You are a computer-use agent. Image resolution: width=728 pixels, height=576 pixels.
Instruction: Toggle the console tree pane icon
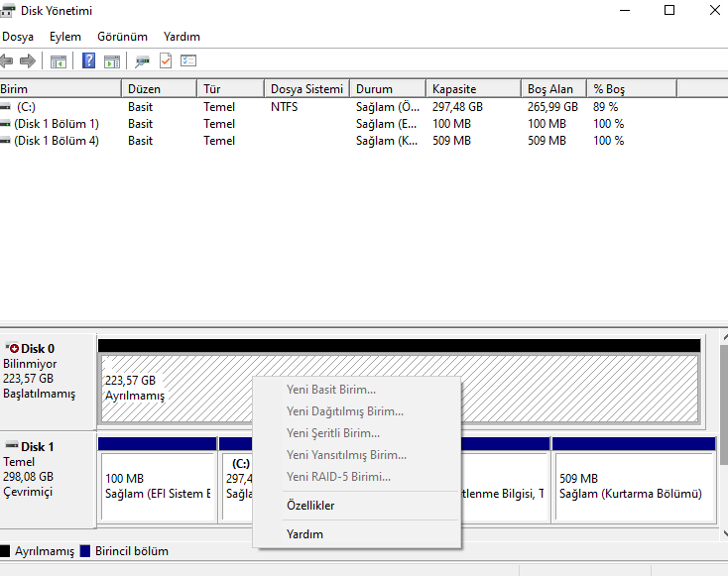tap(59, 61)
